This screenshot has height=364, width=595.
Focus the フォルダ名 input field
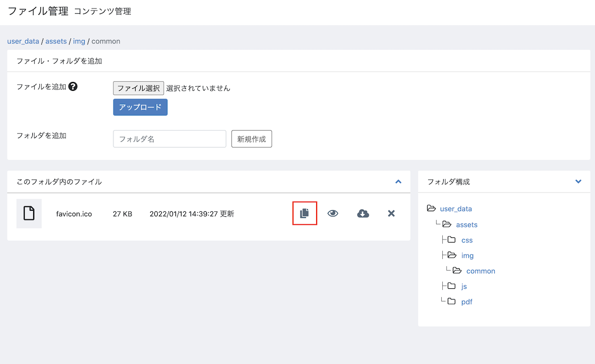(x=169, y=139)
